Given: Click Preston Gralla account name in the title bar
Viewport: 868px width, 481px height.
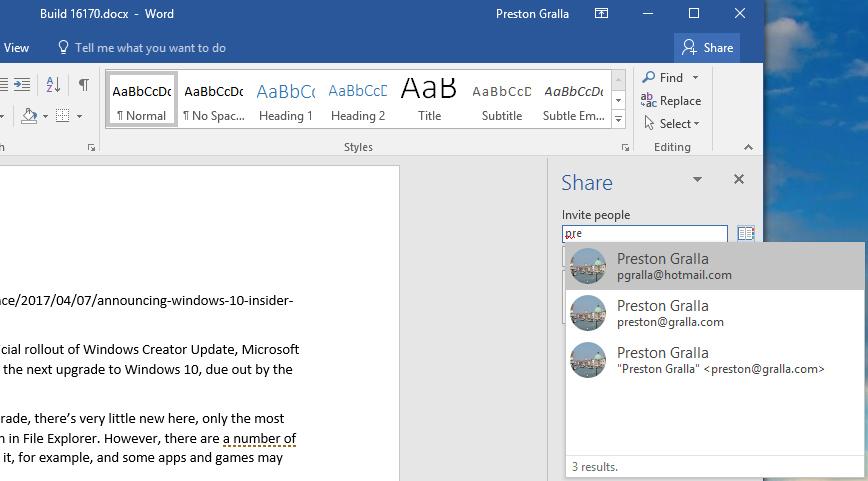Looking at the screenshot, I should [x=532, y=14].
